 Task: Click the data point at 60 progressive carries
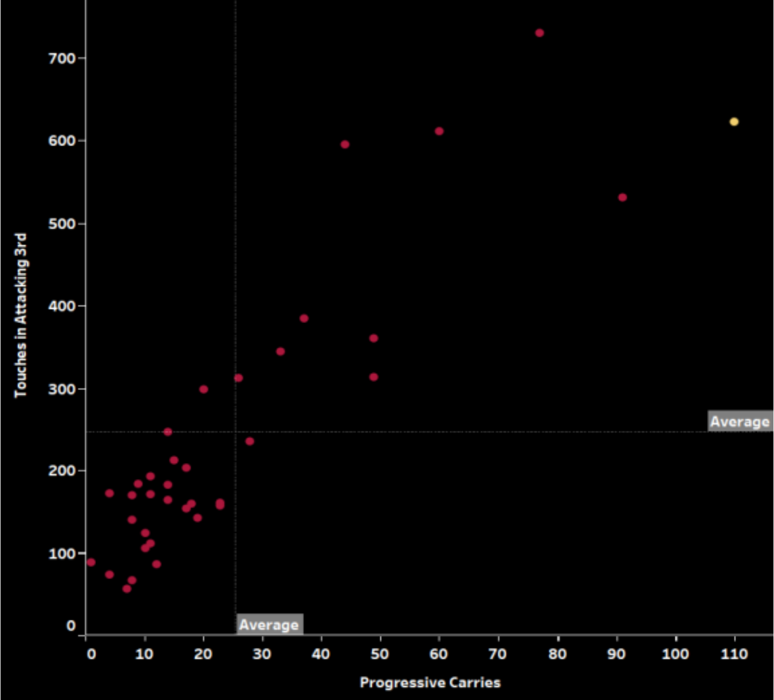tap(439, 131)
